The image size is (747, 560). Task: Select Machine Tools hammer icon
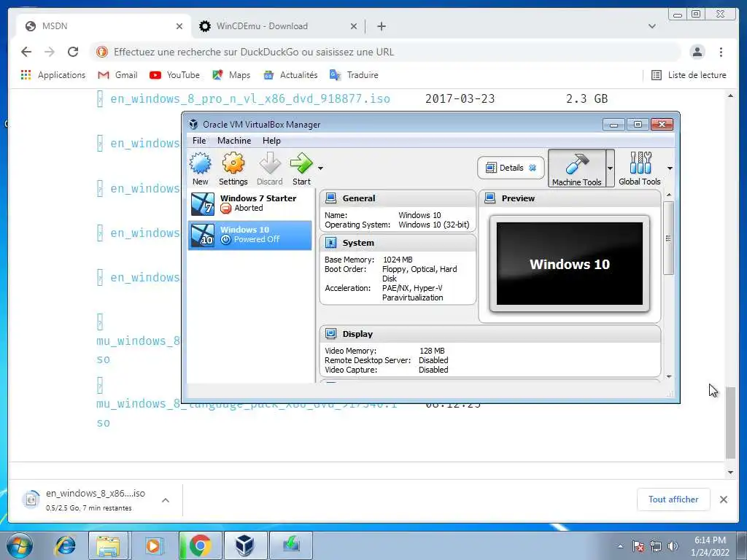576,168
